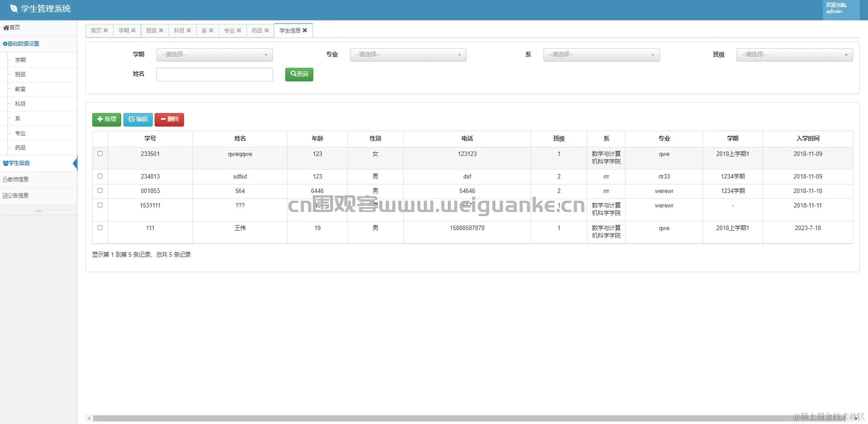The image size is (868, 424).
Task: Click the 年龄 column header
Action: click(x=317, y=139)
